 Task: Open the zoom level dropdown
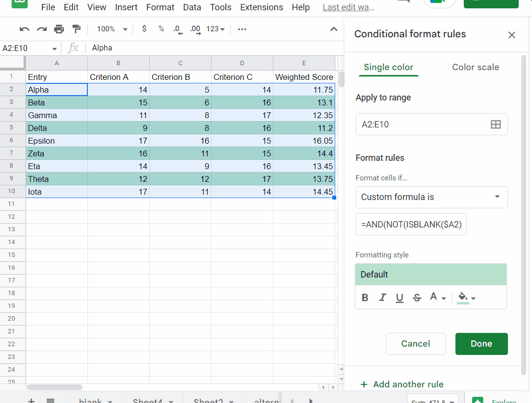click(x=111, y=29)
